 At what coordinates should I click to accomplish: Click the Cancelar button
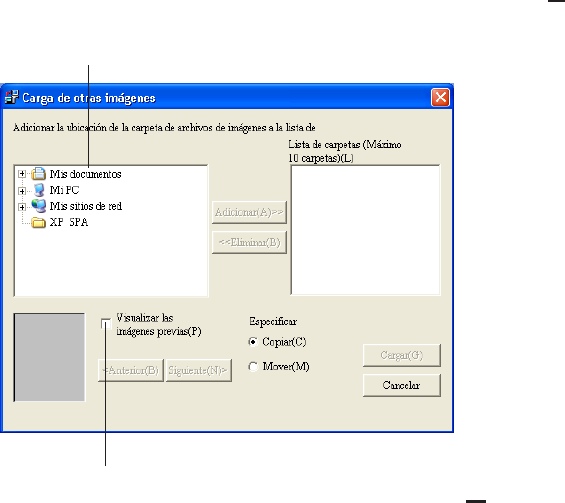(x=402, y=385)
